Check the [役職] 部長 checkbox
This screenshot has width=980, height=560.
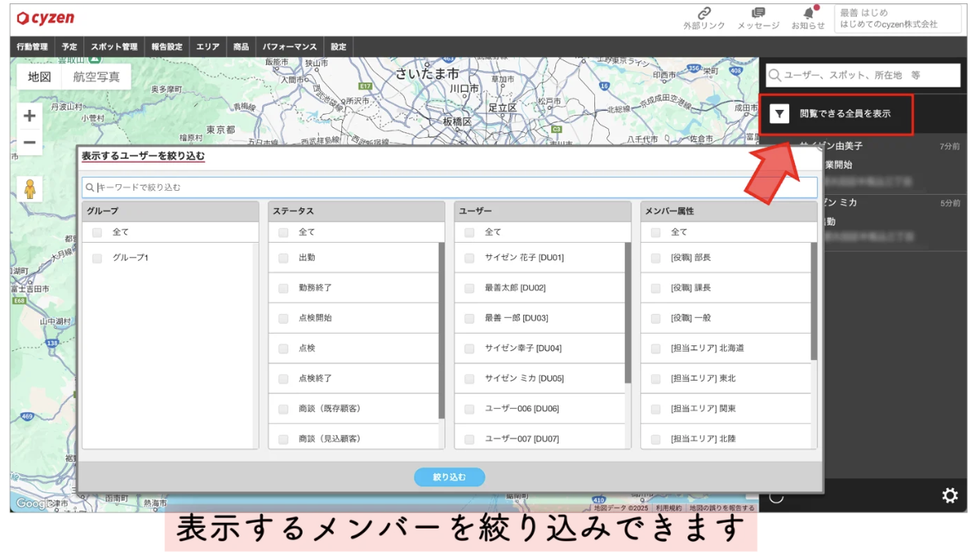pos(655,259)
